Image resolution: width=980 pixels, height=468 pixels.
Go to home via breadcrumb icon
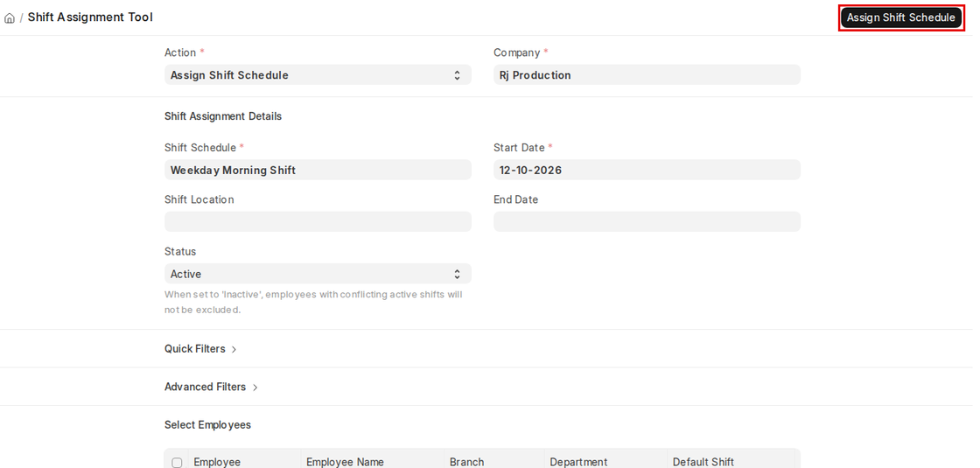coord(10,18)
